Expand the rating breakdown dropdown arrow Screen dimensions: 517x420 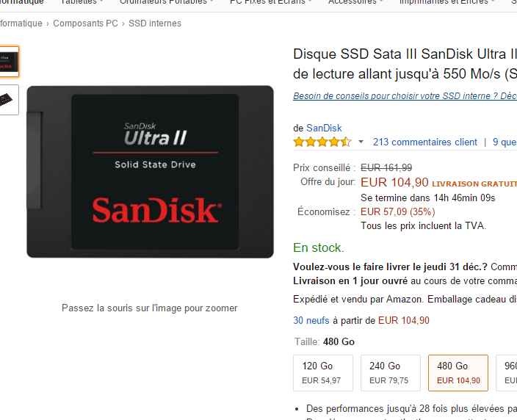coord(361,142)
